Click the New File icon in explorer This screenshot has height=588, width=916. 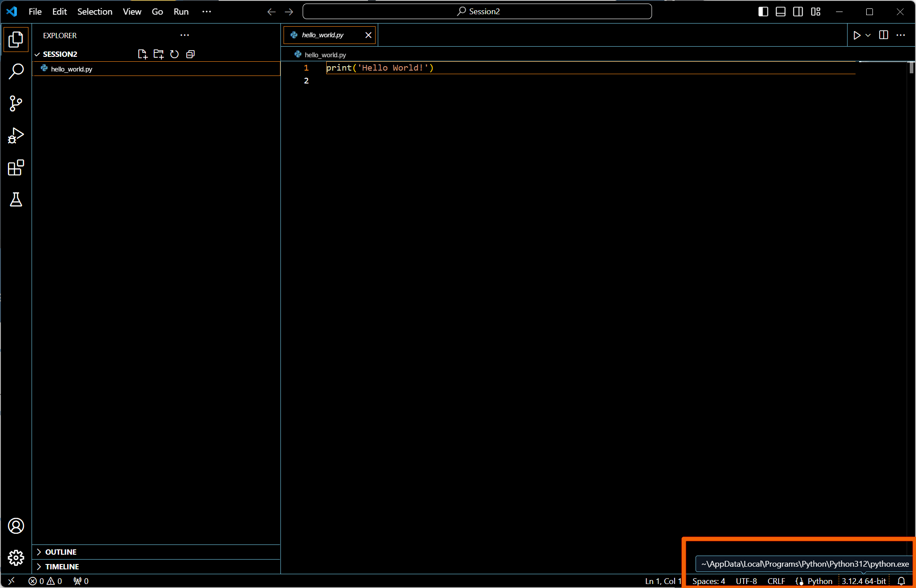pos(142,54)
